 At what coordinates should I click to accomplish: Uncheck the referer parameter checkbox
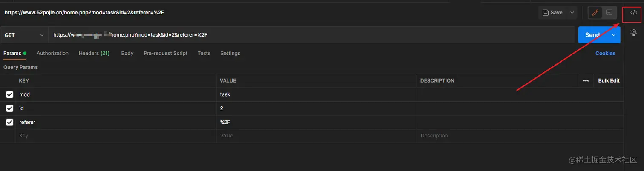tap(10, 122)
